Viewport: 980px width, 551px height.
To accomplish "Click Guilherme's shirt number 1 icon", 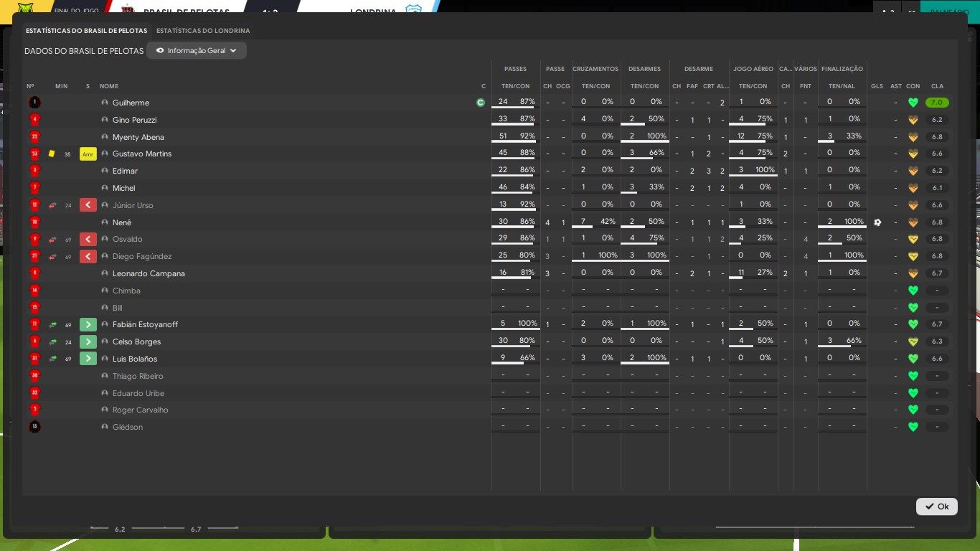I will [34, 103].
